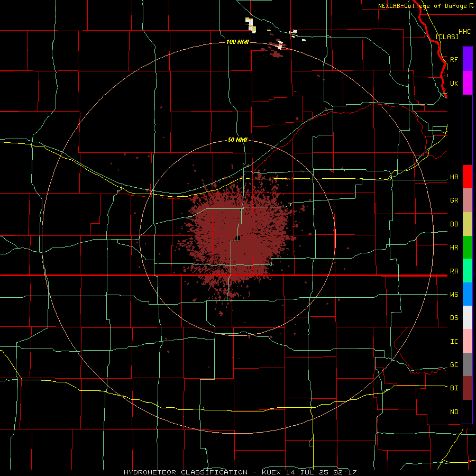Click the UK legend label
The image size is (476, 476).
tap(454, 83)
